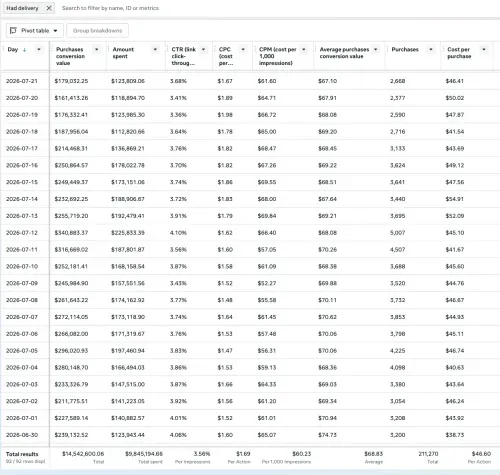Click cost per purchase $54.91

pyautogui.click(x=455, y=199)
